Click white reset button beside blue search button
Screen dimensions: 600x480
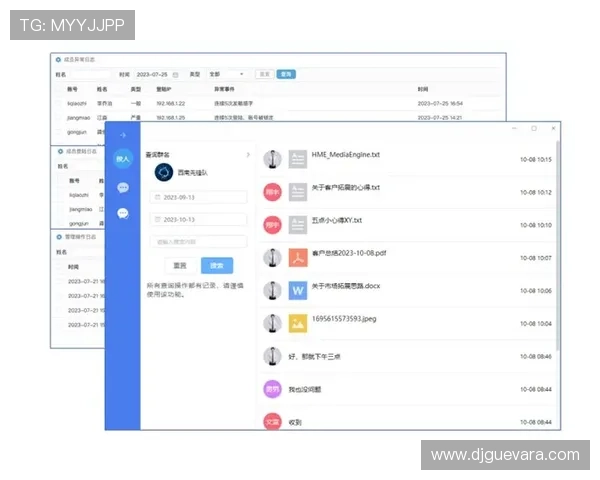click(x=180, y=265)
